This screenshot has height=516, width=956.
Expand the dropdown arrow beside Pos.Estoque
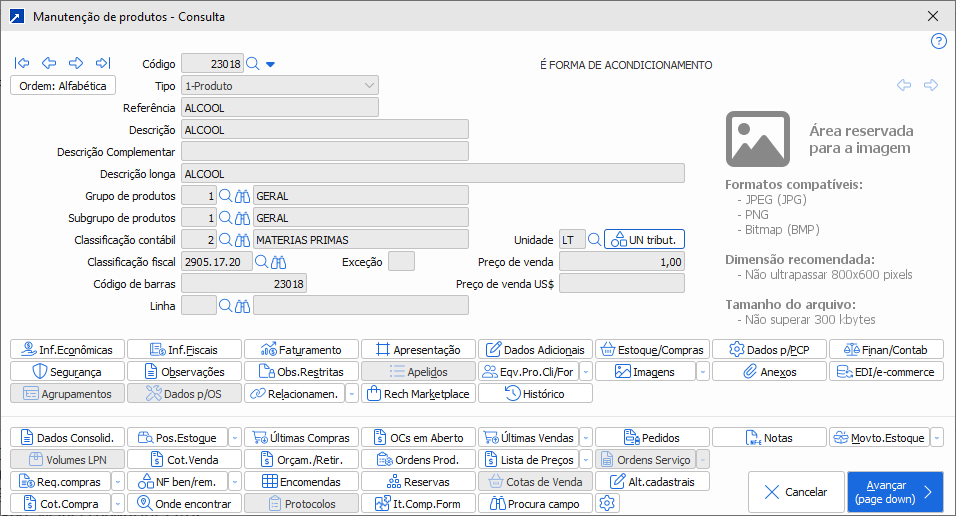(234, 437)
